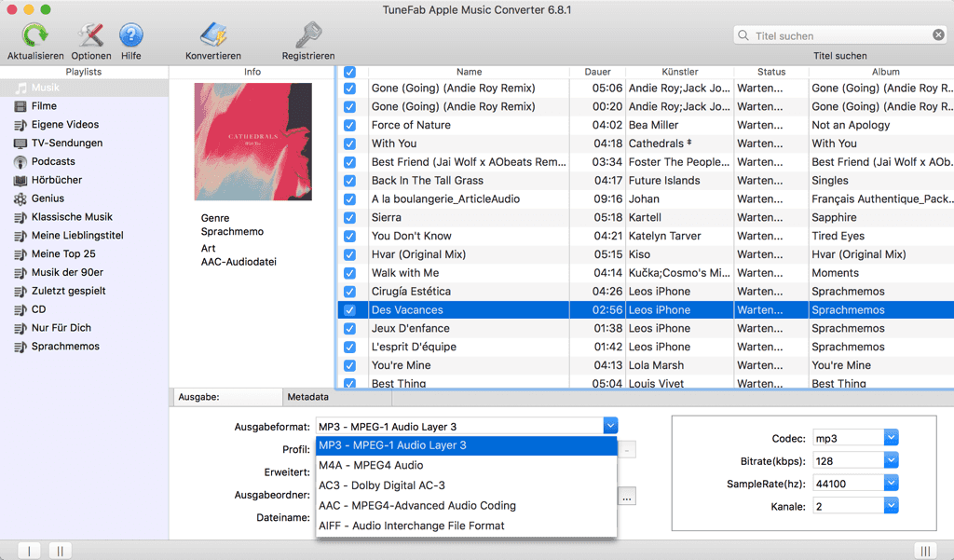Image resolution: width=954 pixels, height=560 pixels.
Task: Open Optionen tools icon
Action: pos(91,34)
